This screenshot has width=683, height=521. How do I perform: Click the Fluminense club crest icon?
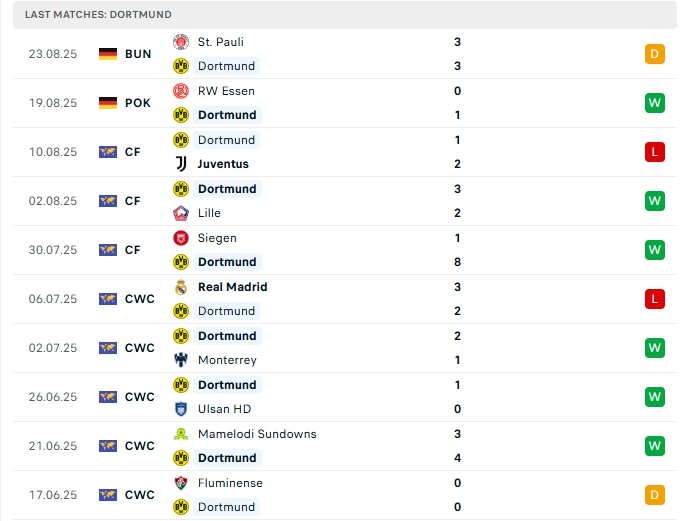pyautogui.click(x=181, y=483)
